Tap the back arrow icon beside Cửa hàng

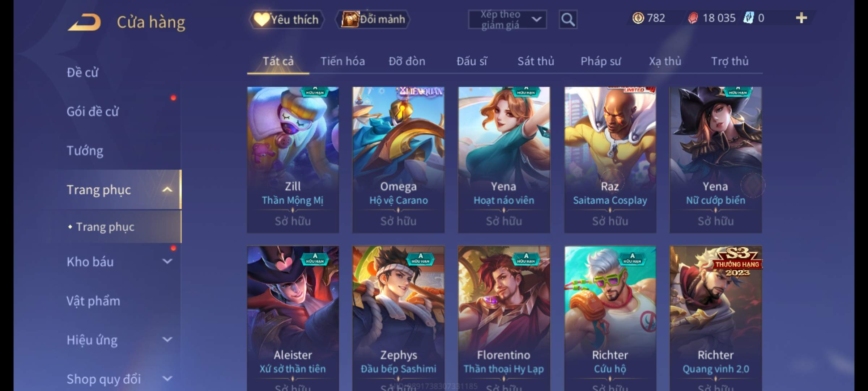coord(84,22)
